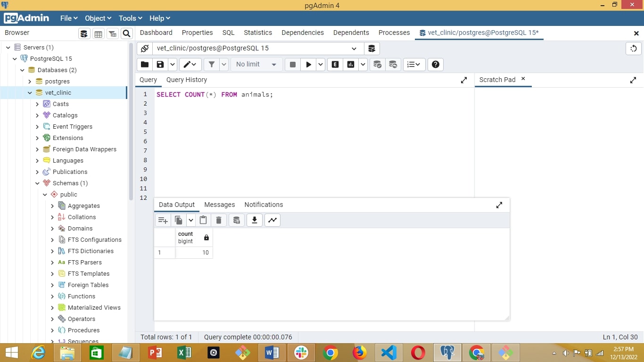Click the Edit pencil toolbar button
This screenshot has width=644, height=362.
click(190, 65)
